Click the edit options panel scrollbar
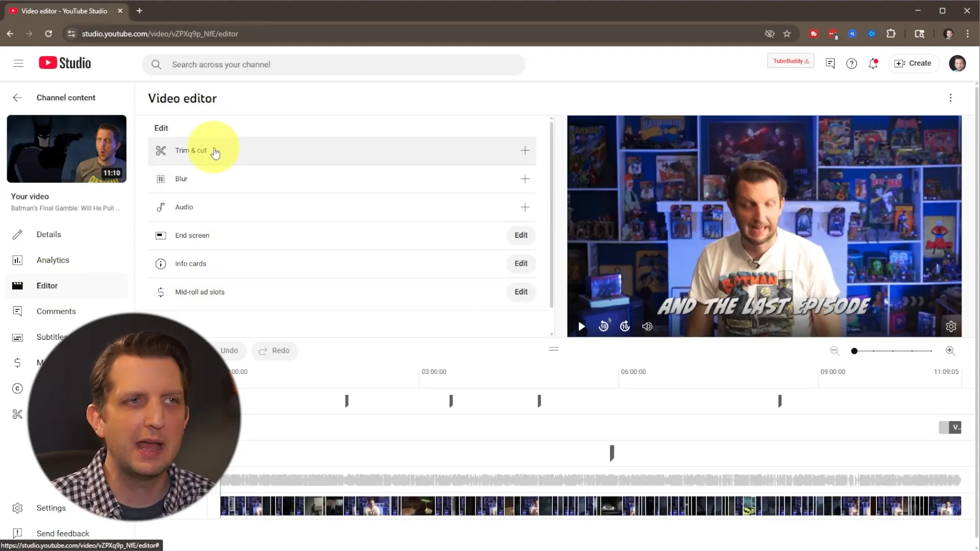Viewport: 980px width, 551px height. pos(551,214)
